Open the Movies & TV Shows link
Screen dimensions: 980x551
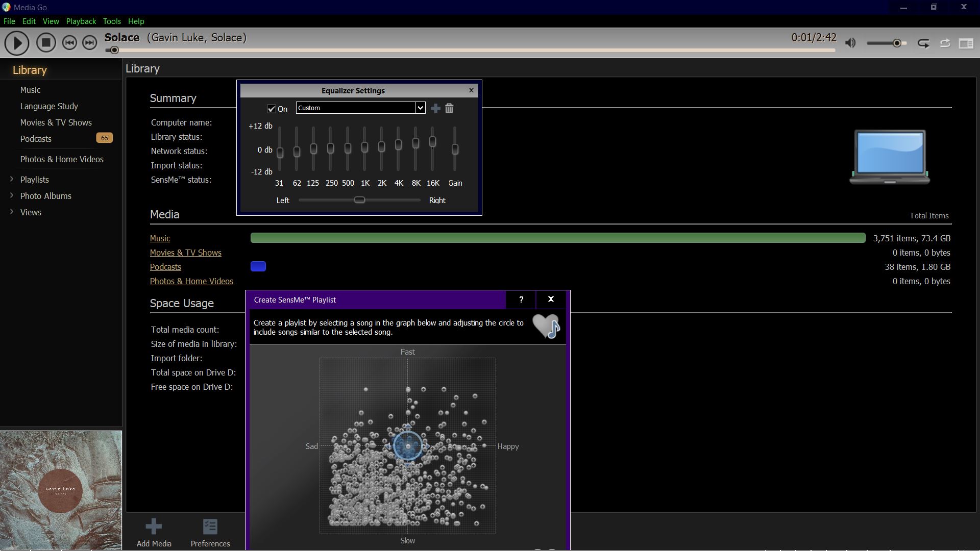click(x=185, y=253)
